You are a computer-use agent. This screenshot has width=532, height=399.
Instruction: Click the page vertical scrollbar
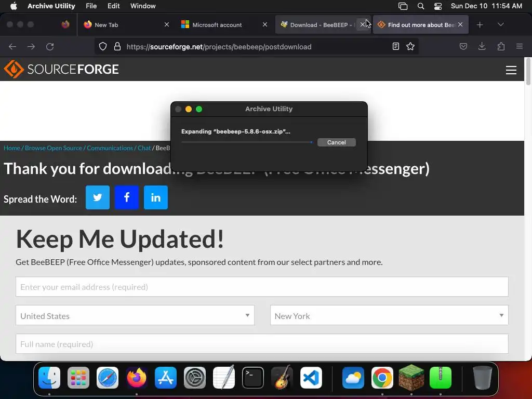pyautogui.click(x=528, y=72)
